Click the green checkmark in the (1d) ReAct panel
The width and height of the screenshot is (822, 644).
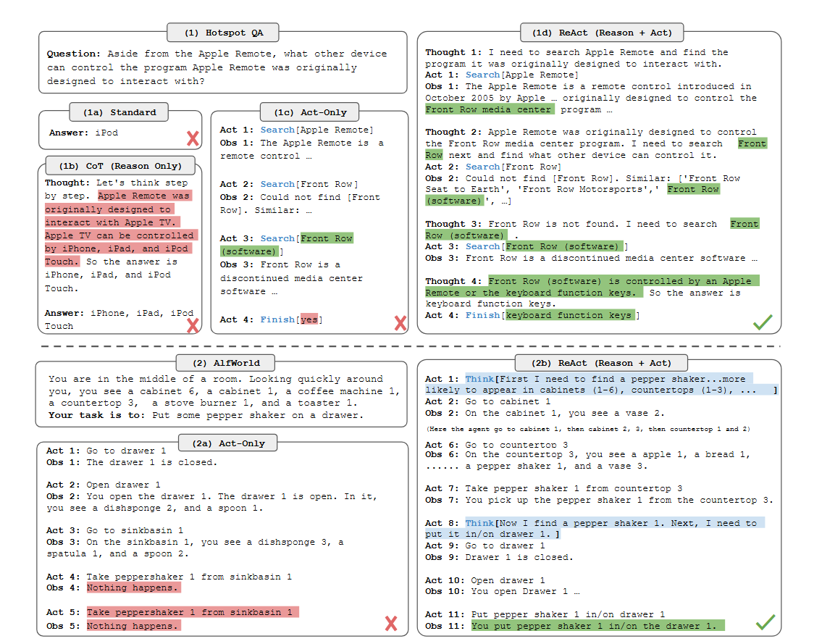coord(763,322)
